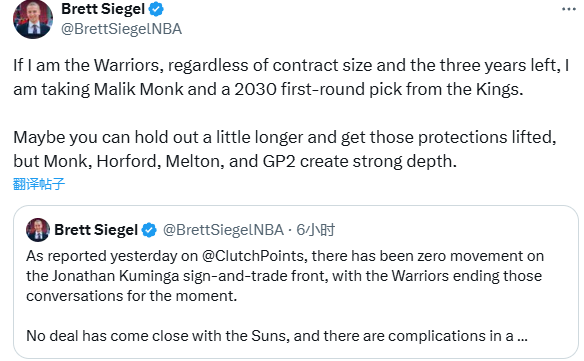The height and width of the screenshot is (361, 584).
Task: Click the Brett Siegel display name at top
Action: 103,9
